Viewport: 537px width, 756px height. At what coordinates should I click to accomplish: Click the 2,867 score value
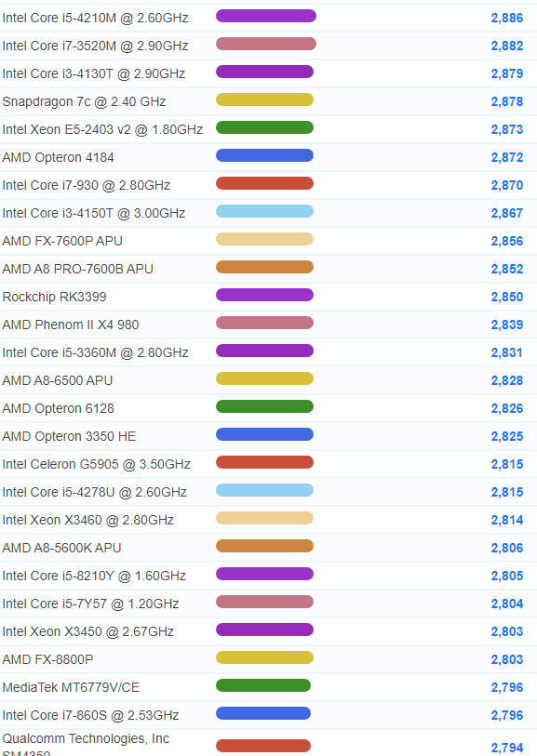coord(507,214)
